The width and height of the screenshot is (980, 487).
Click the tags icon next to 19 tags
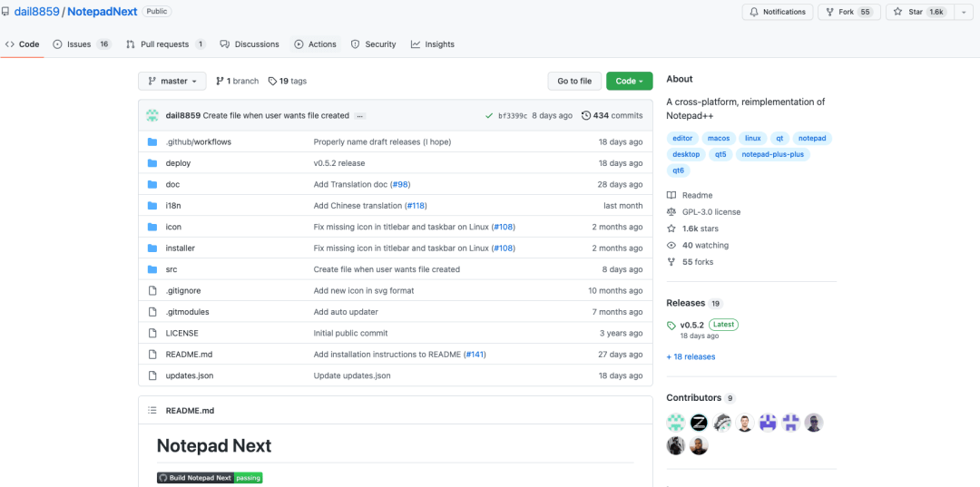pyautogui.click(x=272, y=82)
